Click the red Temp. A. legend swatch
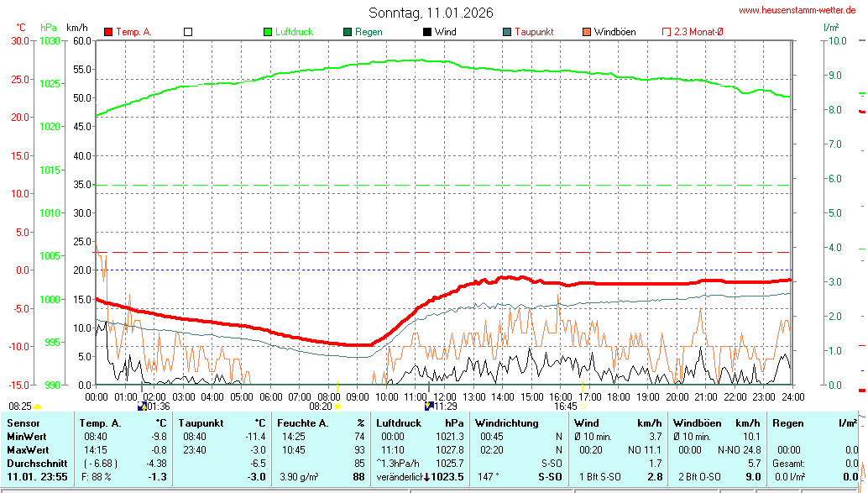This screenshot has height=493, width=868. point(108,32)
